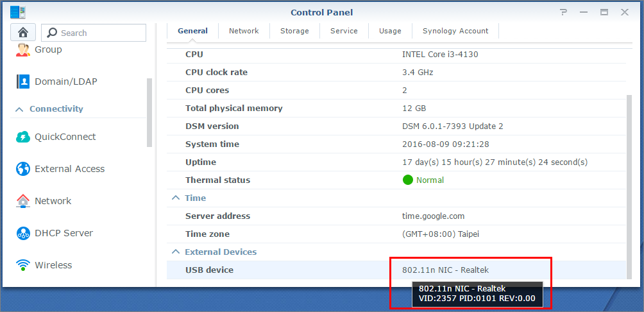The width and height of the screenshot is (644, 312).
Task: Click the 12 GB memory value
Action: 414,108
